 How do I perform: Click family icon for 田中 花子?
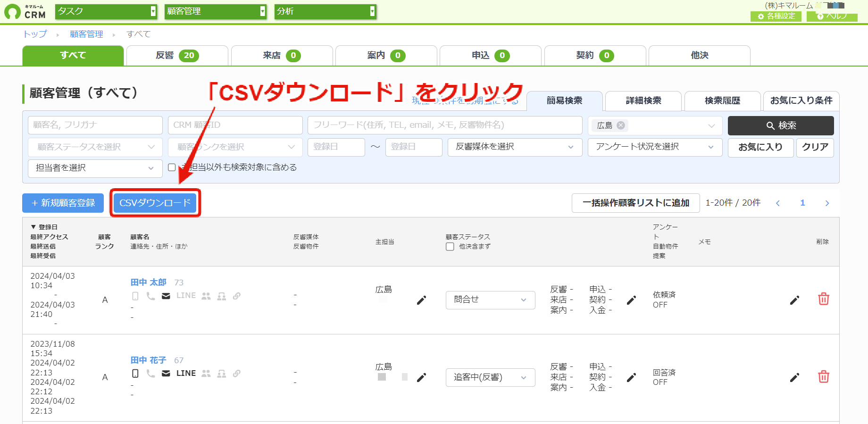point(221,374)
